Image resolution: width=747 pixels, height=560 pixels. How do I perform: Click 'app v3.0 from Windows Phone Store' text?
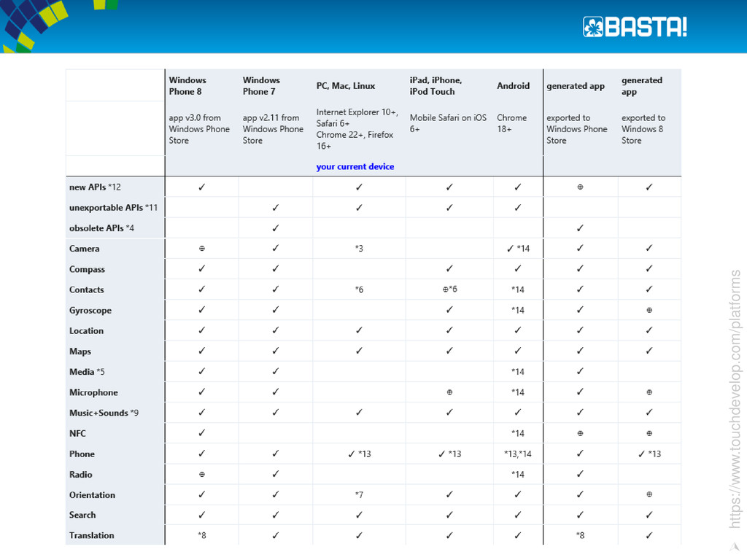[199, 129]
